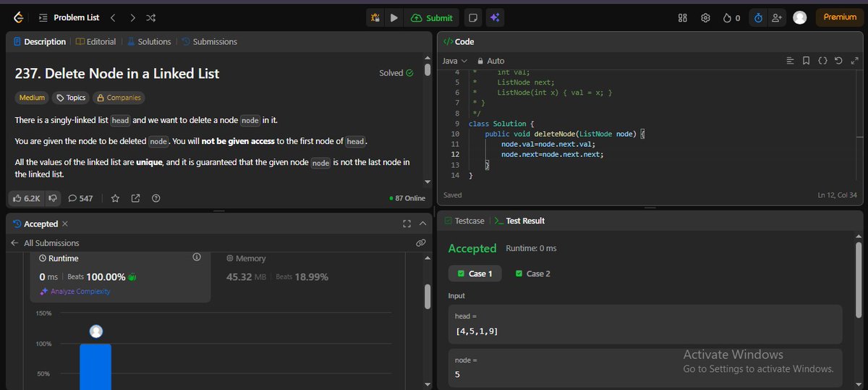
Task: Submit the solution
Action: tap(432, 17)
